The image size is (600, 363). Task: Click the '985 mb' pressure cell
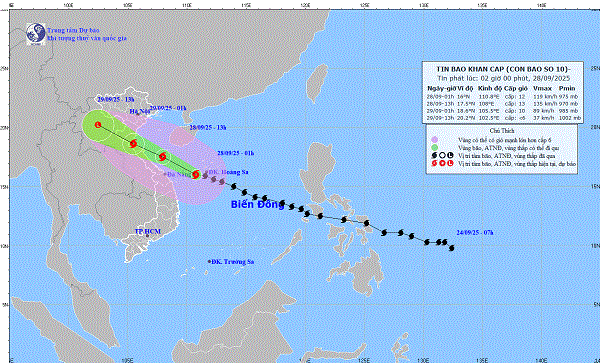568,111
